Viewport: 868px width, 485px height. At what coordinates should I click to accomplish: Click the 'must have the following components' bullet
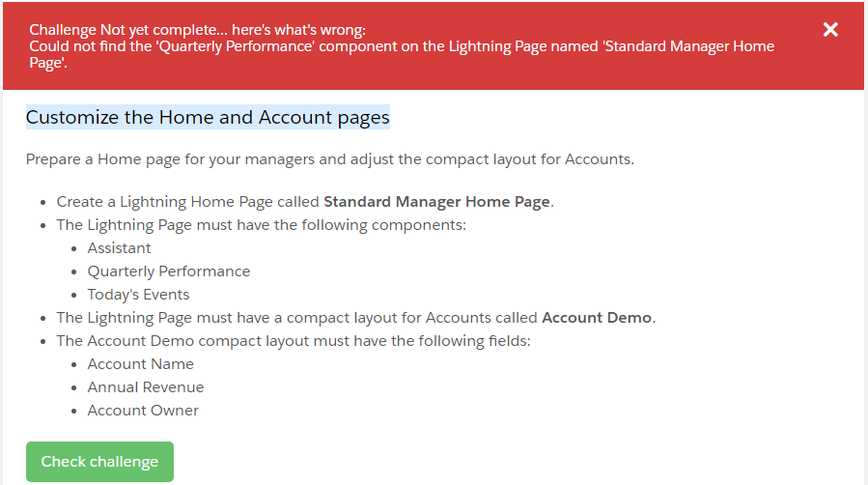coord(261,225)
